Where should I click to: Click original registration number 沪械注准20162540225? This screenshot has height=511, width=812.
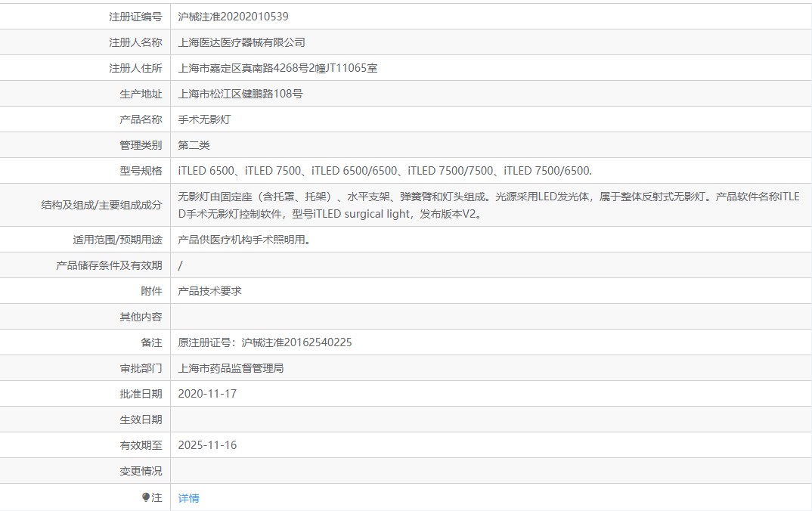(265, 342)
